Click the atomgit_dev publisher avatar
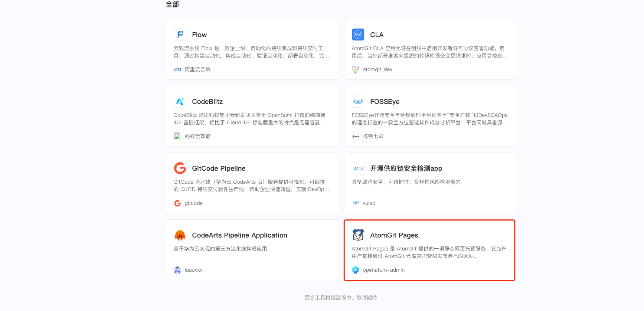This screenshot has width=644, height=311. [x=356, y=69]
